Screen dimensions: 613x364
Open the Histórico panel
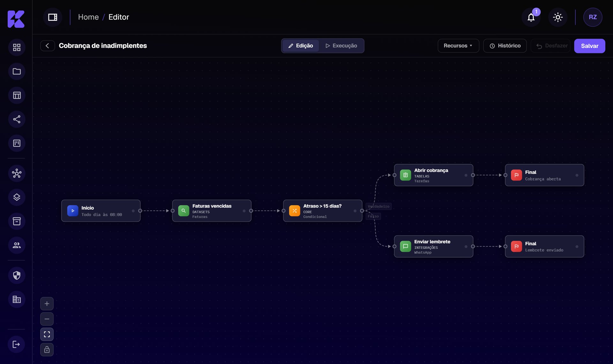tap(505, 46)
